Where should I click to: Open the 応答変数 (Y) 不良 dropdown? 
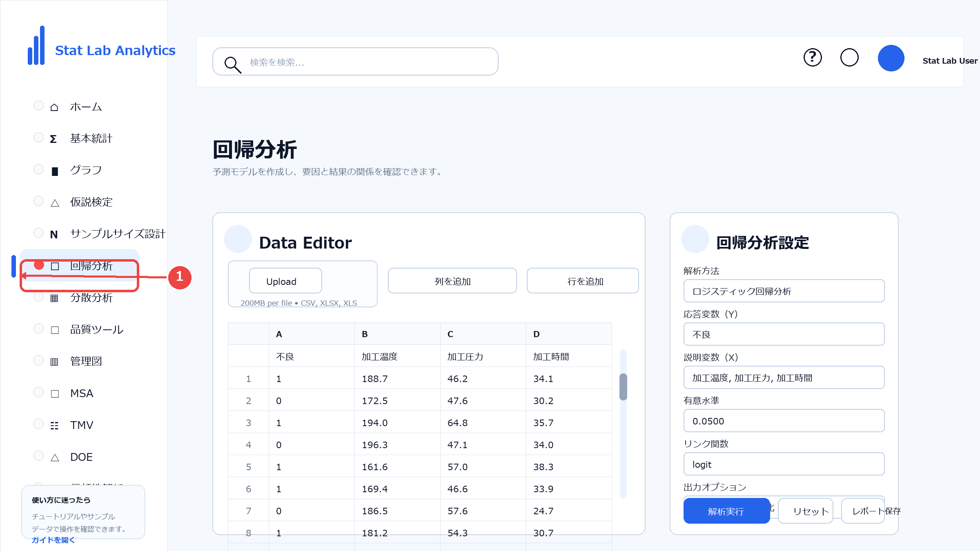click(x=784, y=334)
